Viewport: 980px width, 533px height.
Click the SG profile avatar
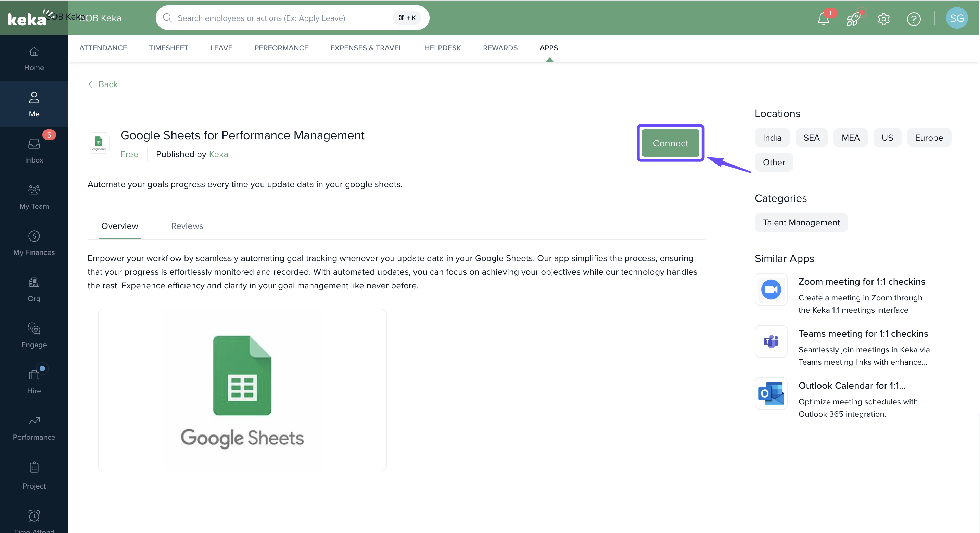956,18
